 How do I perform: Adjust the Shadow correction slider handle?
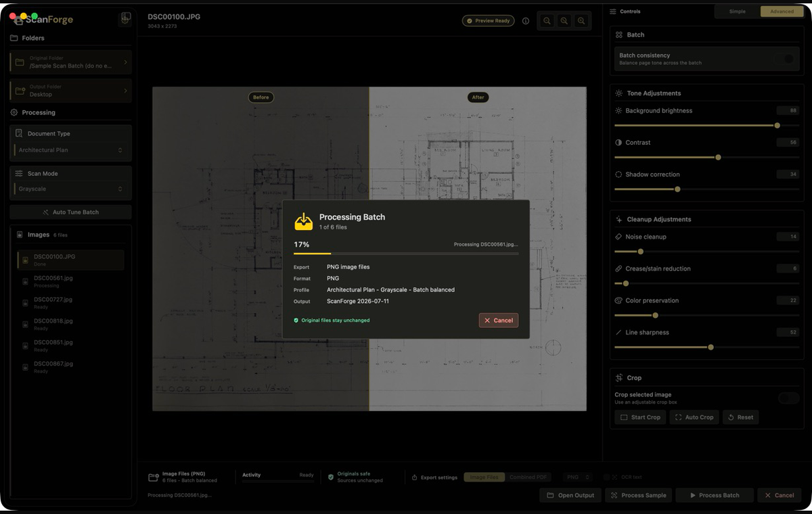(677, 189)
